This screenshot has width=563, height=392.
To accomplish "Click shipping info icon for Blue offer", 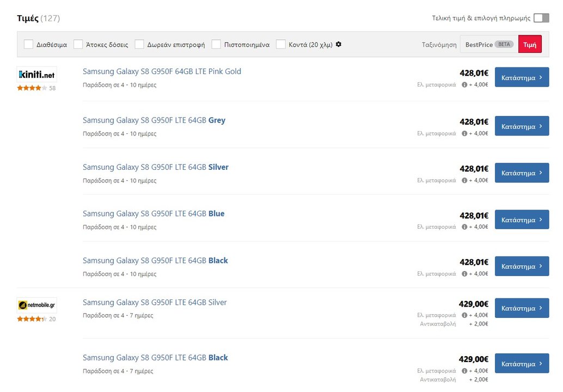I will tap(464, 227).
